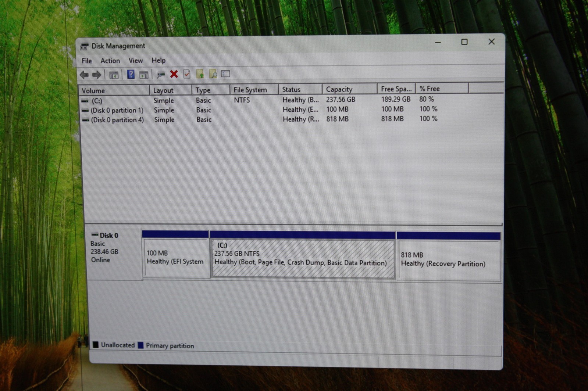Image resolution: width=588 pixels, height=391 pixels.
Task: Click the Properties checkmark page icon
Action: click(x=187, y=74)
